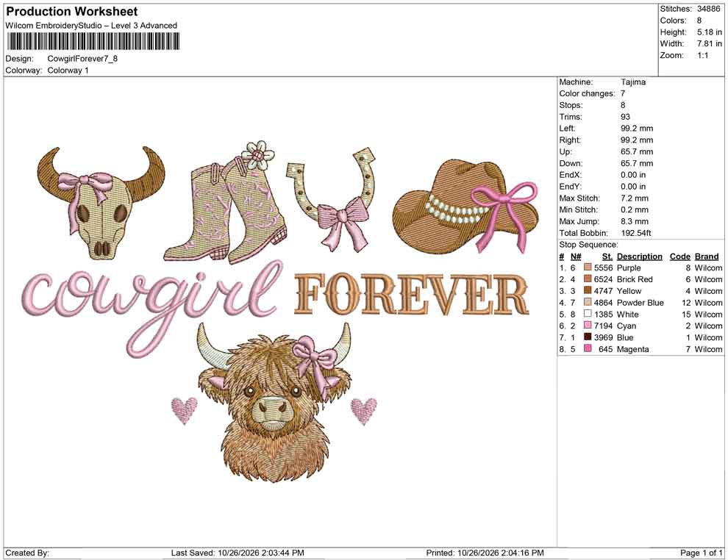Click the 'FOREVER' embroidered lettering
Image resolution: width=728 pixels, height=560 pixels.
(x=411, y=295)
